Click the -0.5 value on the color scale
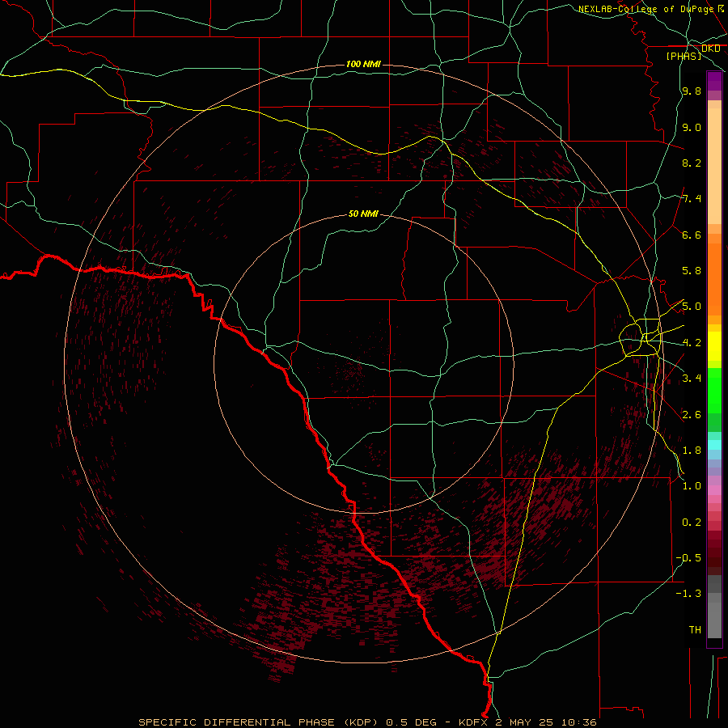This screenshot has width=728, height=728. click(688, 558)
